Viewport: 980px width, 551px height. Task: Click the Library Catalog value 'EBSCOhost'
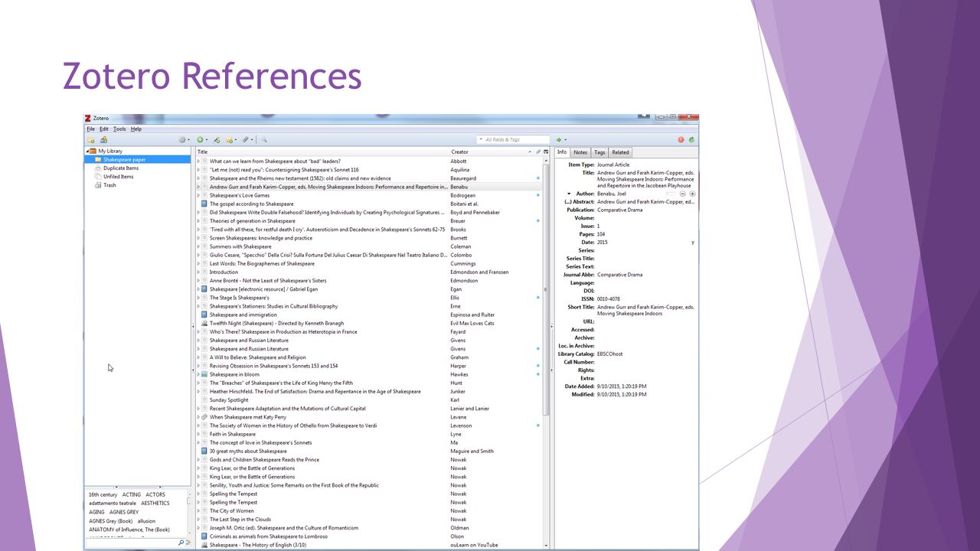pos(609,354)
